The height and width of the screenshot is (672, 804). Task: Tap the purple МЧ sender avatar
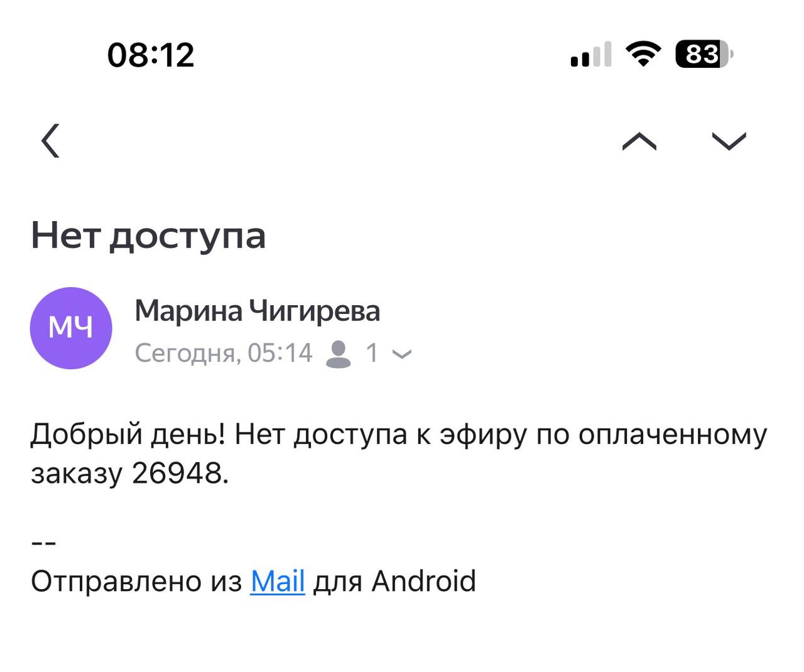[71, 328]
